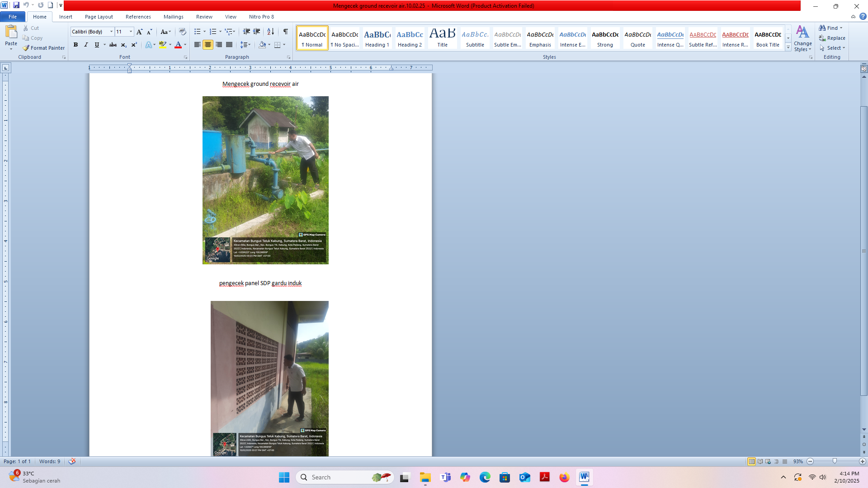868x488 pixels.
Task: Click the vertical scrollbar thumb
Action: (x=864, y=251)
